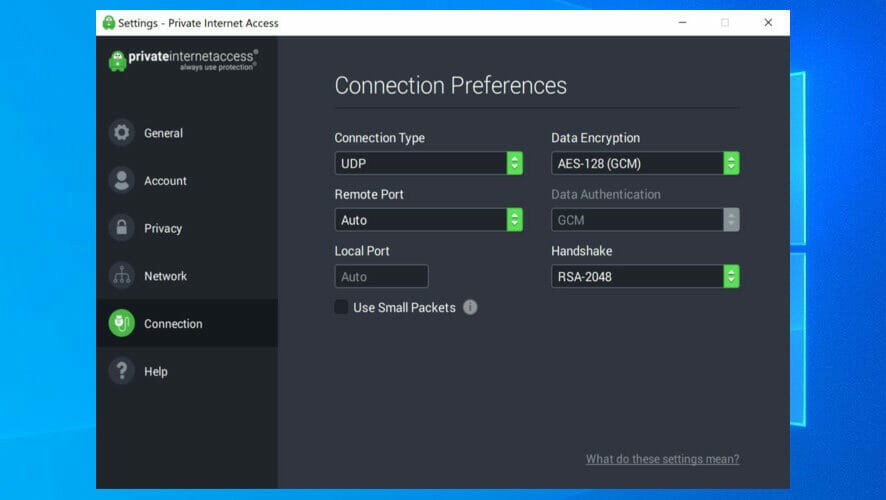Click the Data Authentication GCM dropdown
886x500 pixels.
tap(645, 220)
